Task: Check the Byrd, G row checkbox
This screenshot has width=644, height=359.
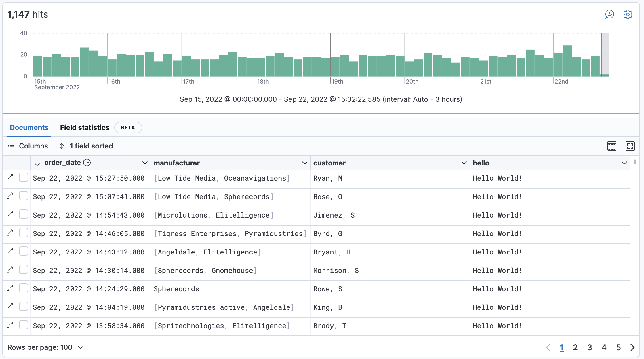Action: 24,233
